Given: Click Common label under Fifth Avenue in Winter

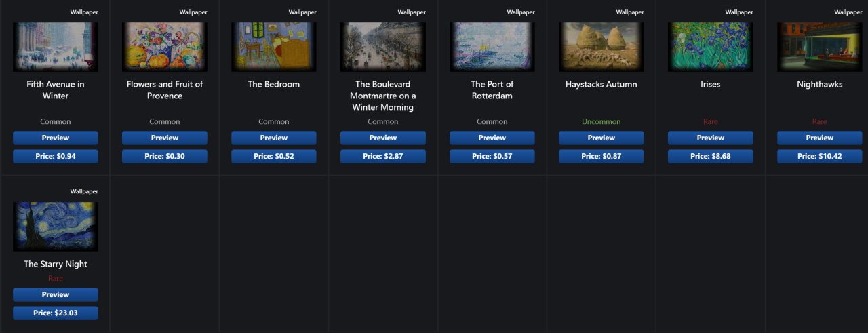Looking at the screenshot, I should point(56,122).
